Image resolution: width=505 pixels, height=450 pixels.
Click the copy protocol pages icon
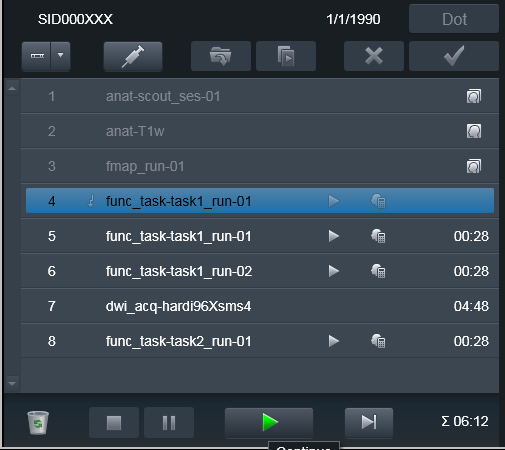pos(286,56)
